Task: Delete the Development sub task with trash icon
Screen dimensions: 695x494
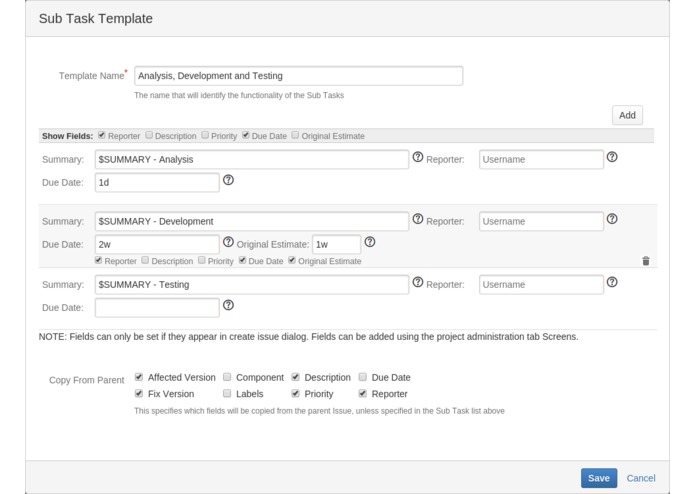Action: pos(646,261)
